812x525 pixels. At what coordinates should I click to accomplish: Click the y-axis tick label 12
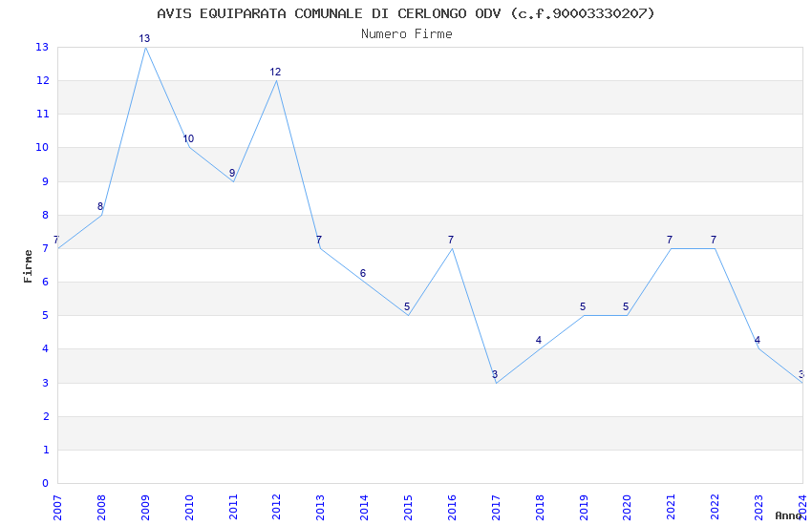[42, 80]
